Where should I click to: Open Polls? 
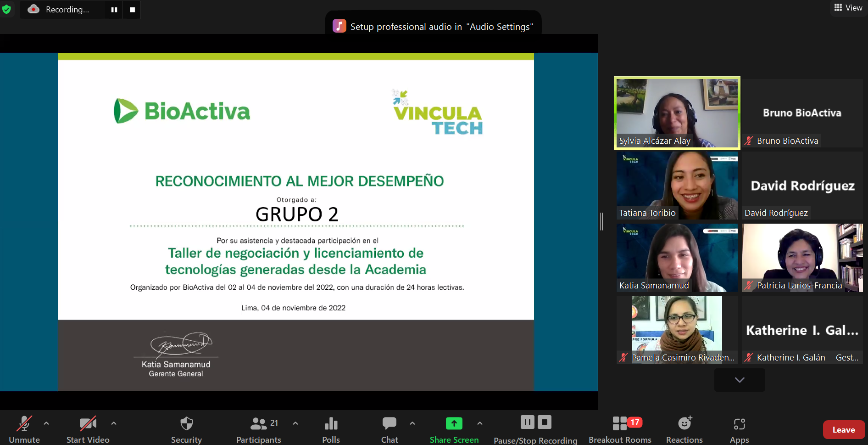[x=331, y=429]
